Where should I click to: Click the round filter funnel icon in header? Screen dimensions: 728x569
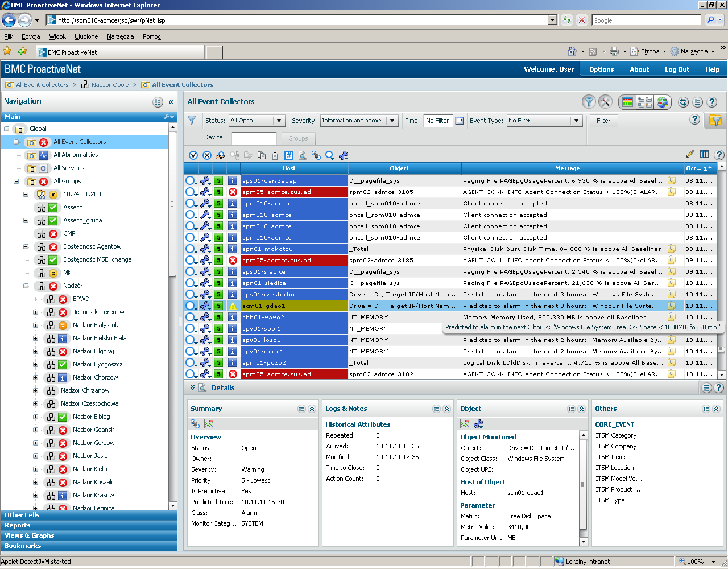(589, 102)
